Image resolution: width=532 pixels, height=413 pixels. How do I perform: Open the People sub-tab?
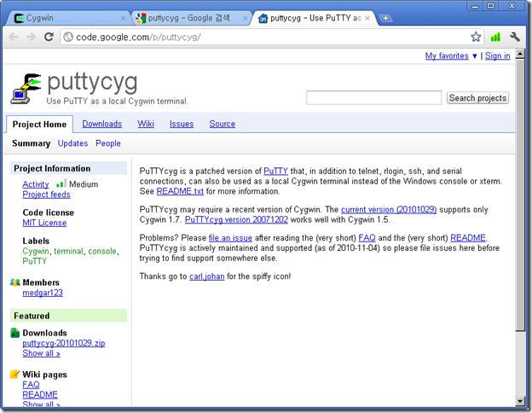point(108,143)
